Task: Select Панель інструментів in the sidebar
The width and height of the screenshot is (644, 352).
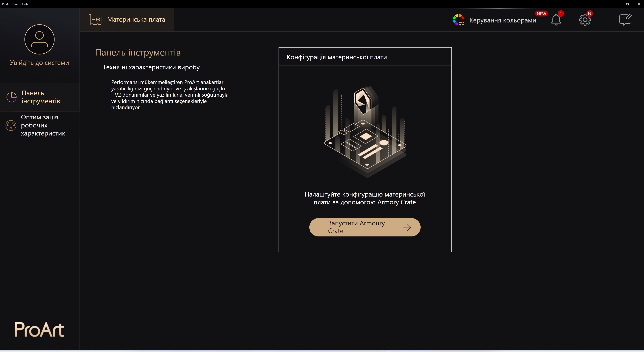Action: [40, 97]
